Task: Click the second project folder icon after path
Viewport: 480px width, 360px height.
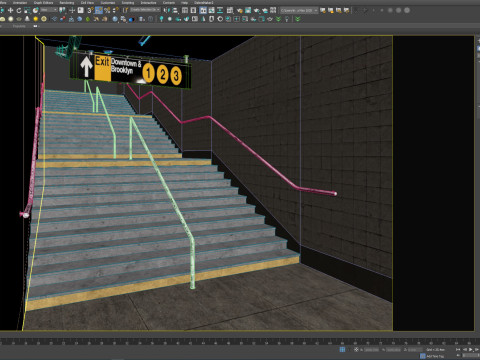Action: tap(331, 10)
